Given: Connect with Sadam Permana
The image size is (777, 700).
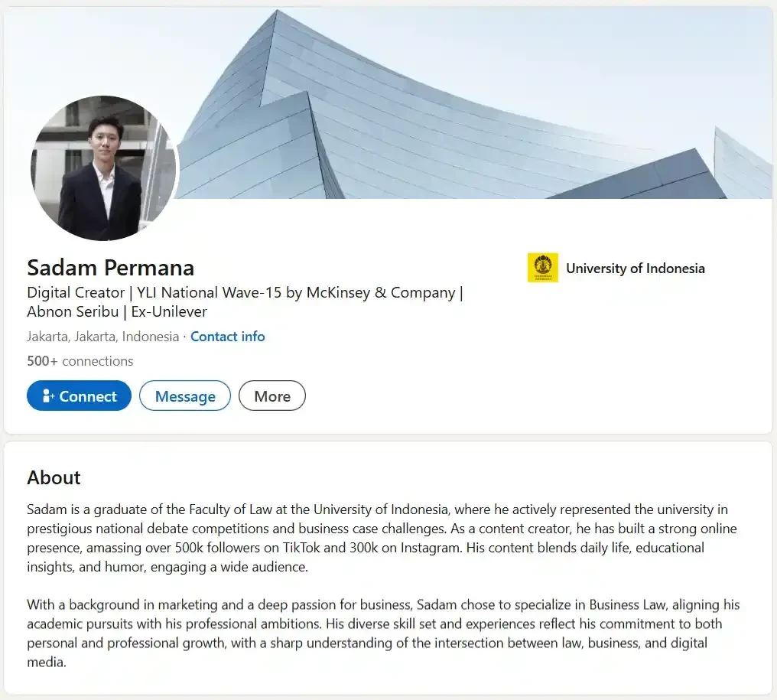Looking at the screenshot, I should (79, 396).
